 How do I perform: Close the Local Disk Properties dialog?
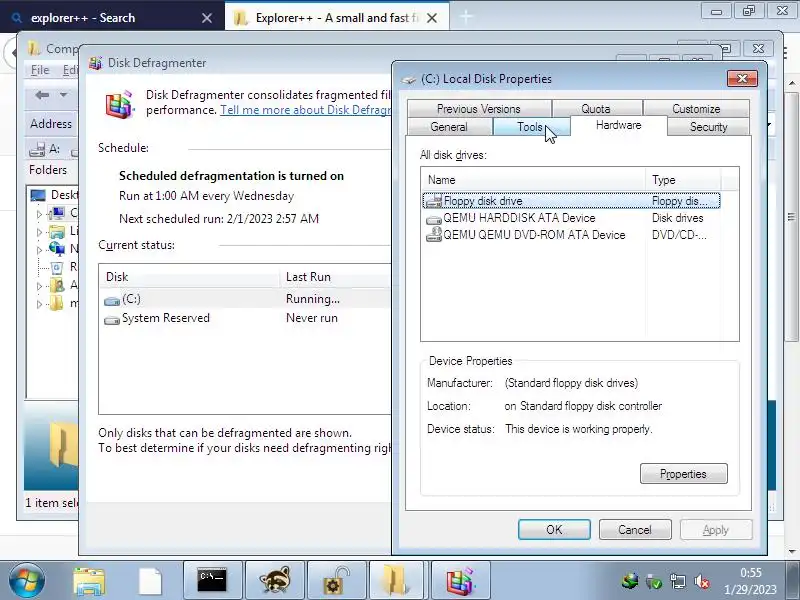742,79
